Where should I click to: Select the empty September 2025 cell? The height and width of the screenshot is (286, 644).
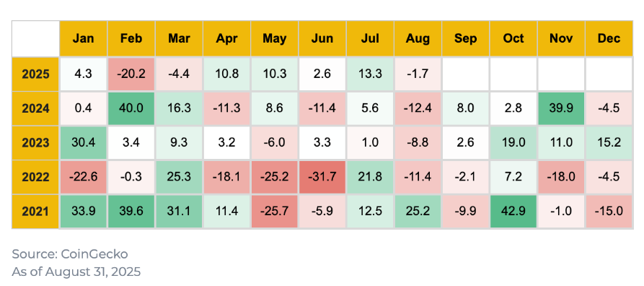pyautogui.click(x=466, y=74)
